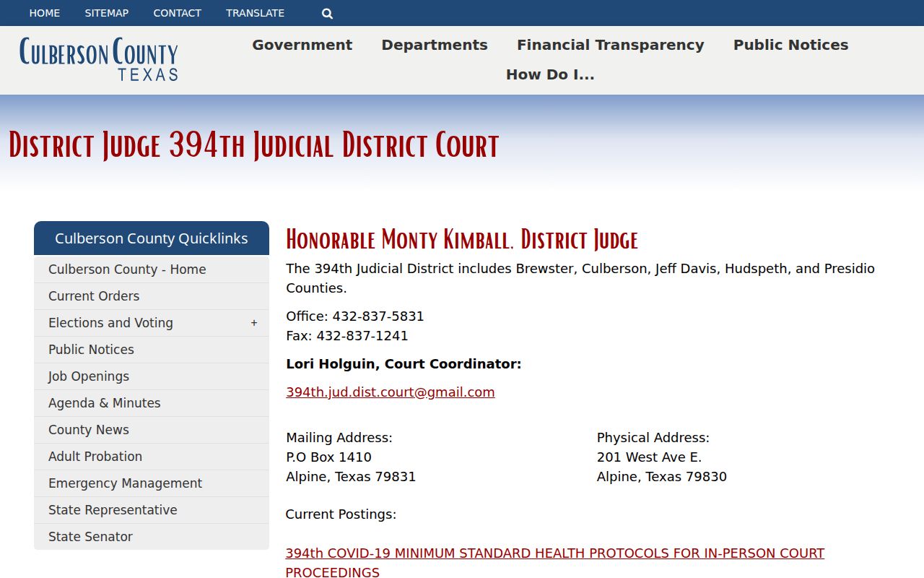Select Culberson County - Home quicklink

tap(152, 269)
